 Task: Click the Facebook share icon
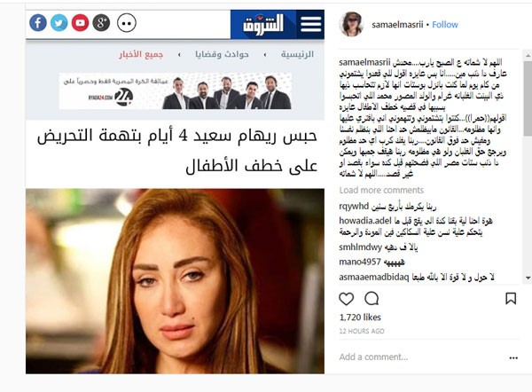38,23
